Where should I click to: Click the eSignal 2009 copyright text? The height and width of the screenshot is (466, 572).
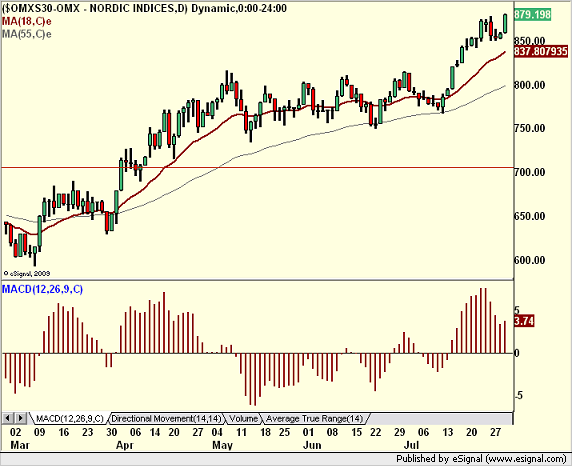click(27, 273)
